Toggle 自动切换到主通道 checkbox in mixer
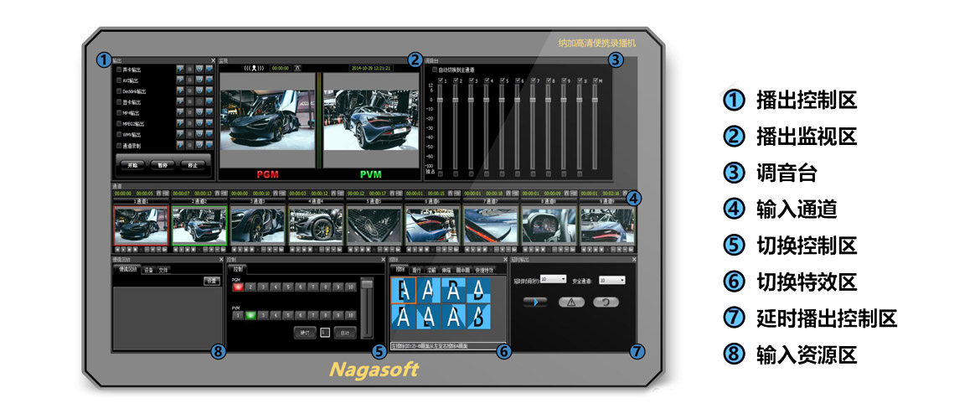 [x=435, y=70]
